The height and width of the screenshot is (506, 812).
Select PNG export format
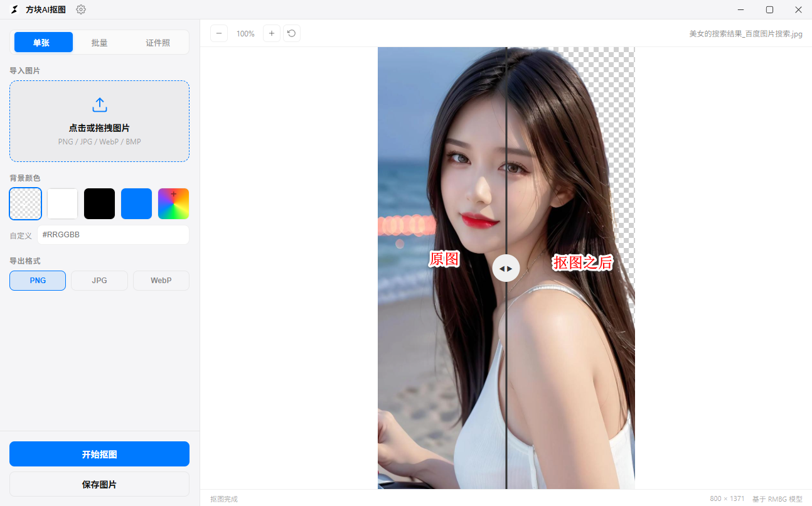tap(38, 281)
